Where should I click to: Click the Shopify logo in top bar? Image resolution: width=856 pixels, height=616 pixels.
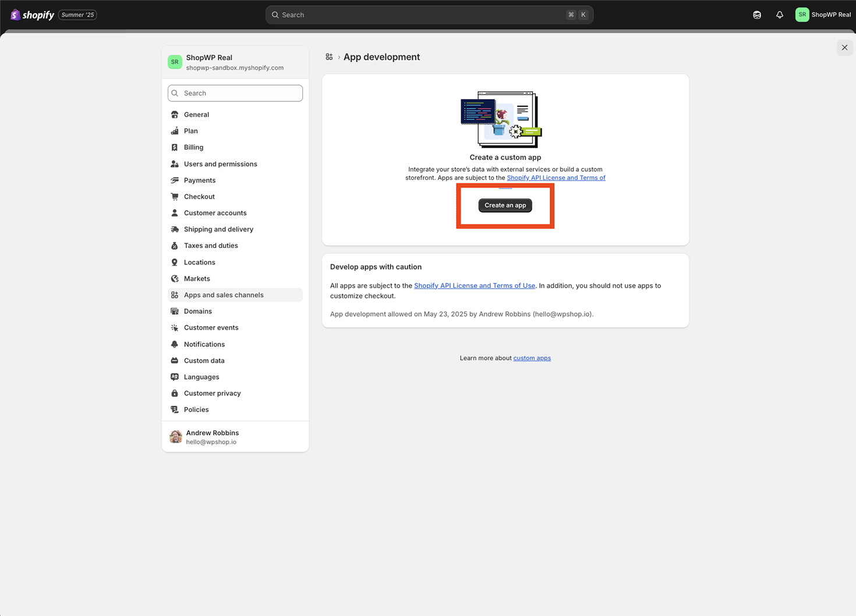[x=32, y=15]
